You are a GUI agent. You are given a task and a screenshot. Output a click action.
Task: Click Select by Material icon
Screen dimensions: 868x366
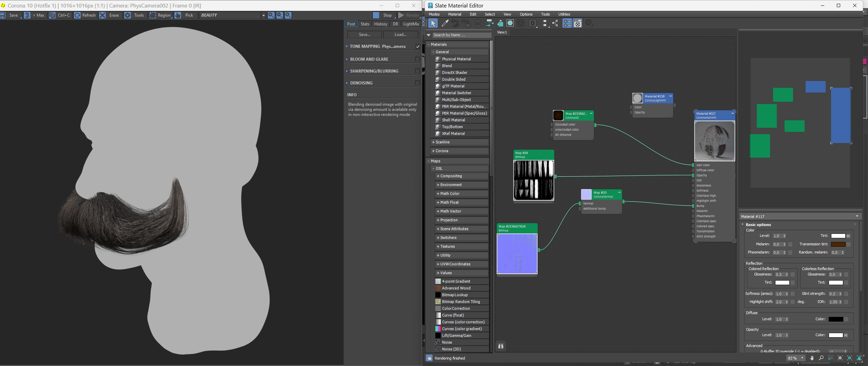pos(589,23)
